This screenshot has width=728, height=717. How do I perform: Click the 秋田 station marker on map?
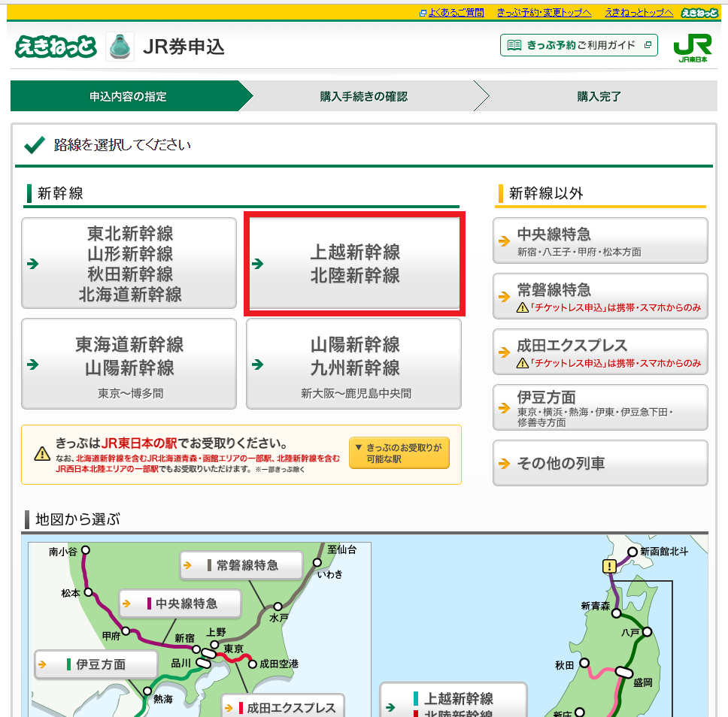click(584, 662)
